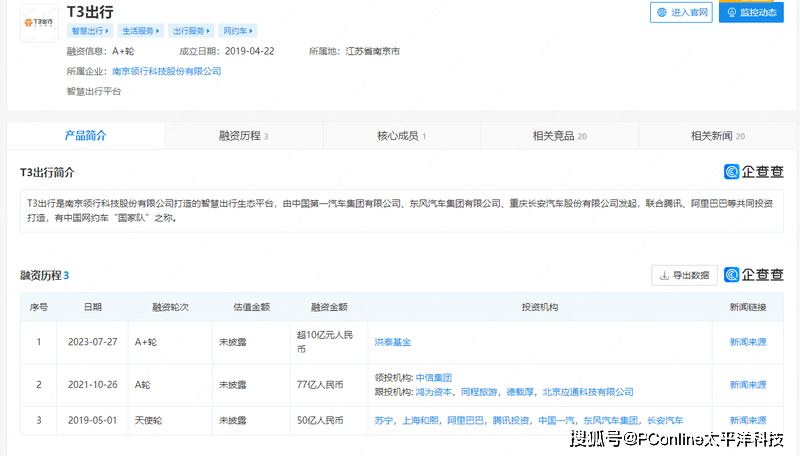Open 新闻来源 link for A轮 row
Screen dimensions: 800x456
click(748, 385)
